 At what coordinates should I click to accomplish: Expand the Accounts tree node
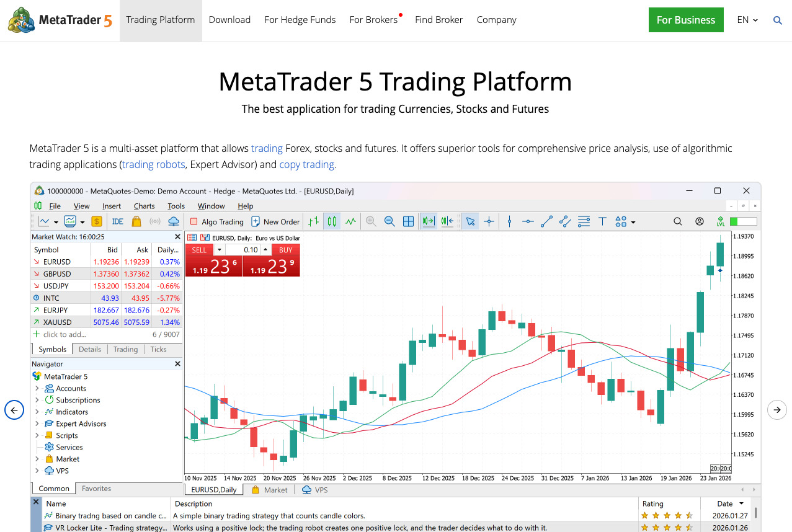pyautogui.click(x=37, y=388)
